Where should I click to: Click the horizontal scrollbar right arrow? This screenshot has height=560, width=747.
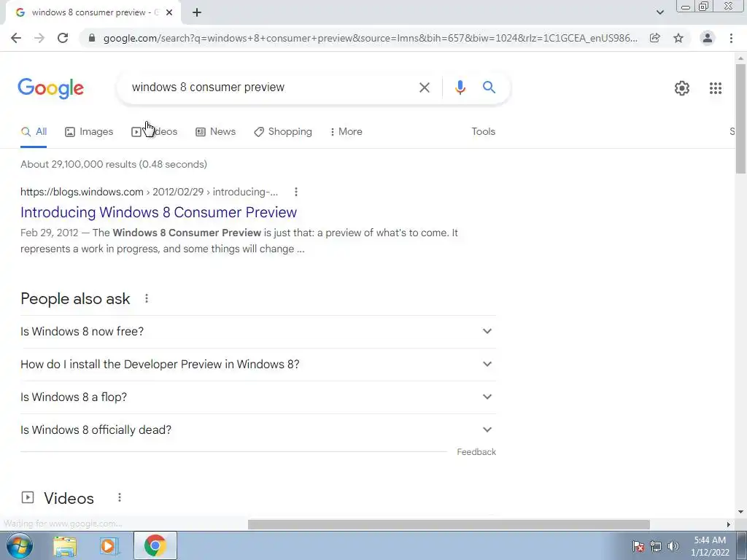coord(729,524)
